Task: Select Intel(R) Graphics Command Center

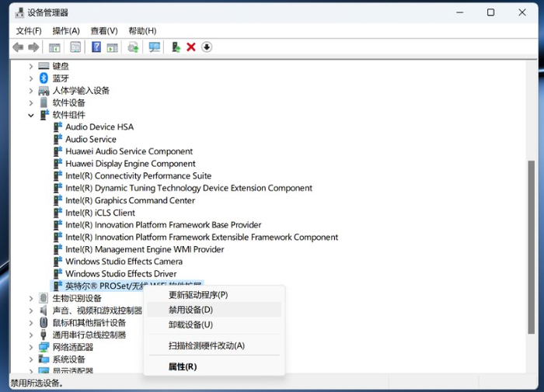Action: 130,200
